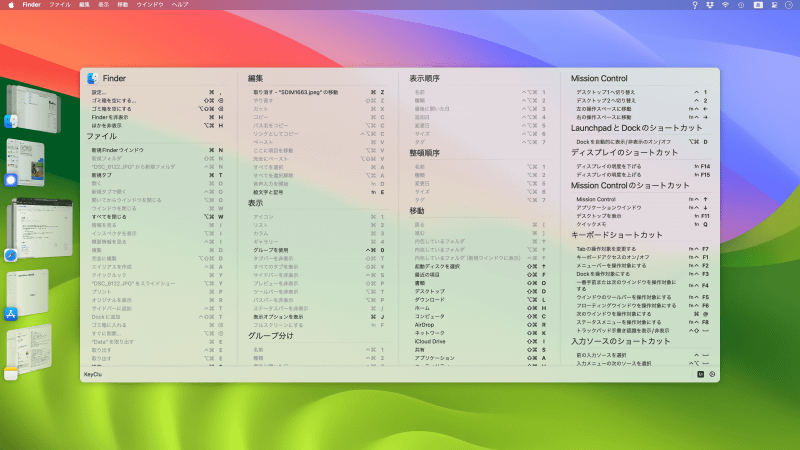
Task: Click the メニューバーを操作対象にする shortcut row
Action: coord(642,265)
